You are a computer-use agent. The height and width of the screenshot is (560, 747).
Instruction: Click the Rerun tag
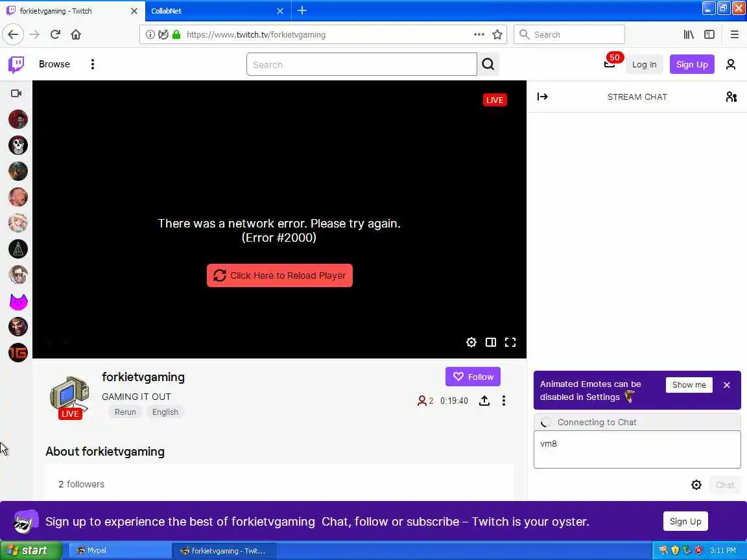[x=125, y=412]
